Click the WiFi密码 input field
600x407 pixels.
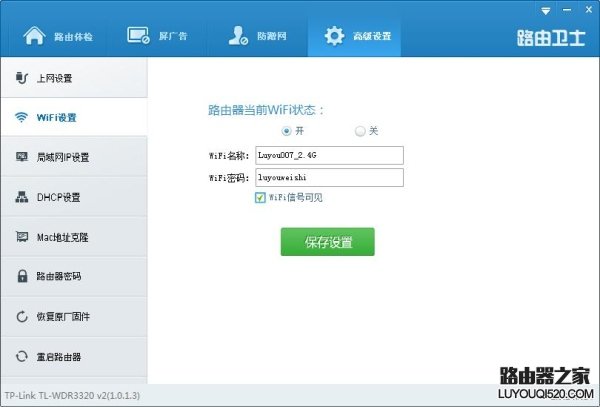[329, 177]
